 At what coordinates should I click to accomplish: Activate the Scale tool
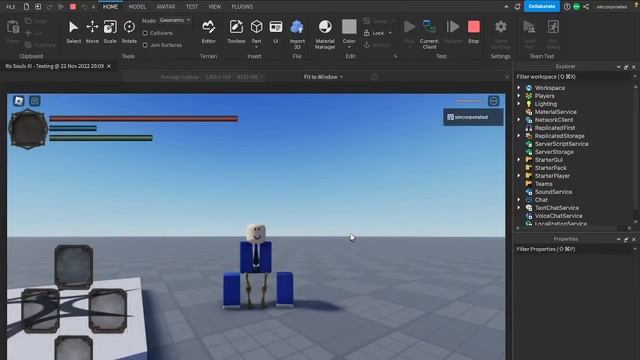(110, 32)
